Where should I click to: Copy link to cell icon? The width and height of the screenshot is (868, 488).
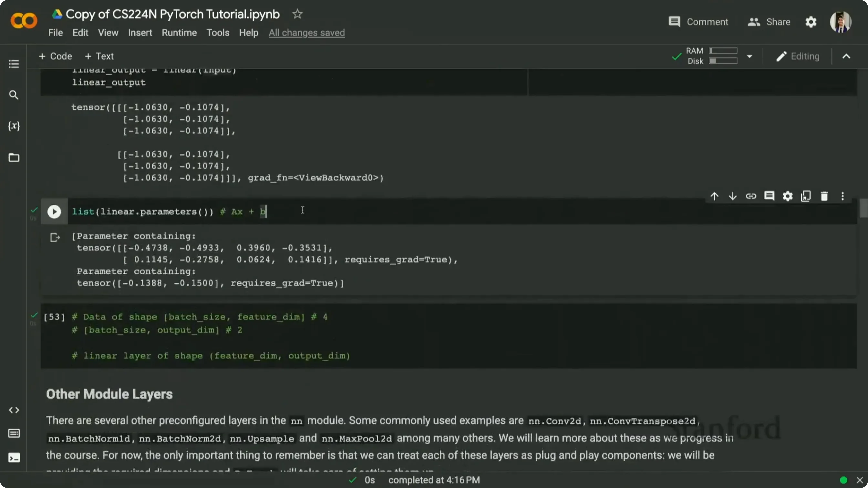coord(751,196)
